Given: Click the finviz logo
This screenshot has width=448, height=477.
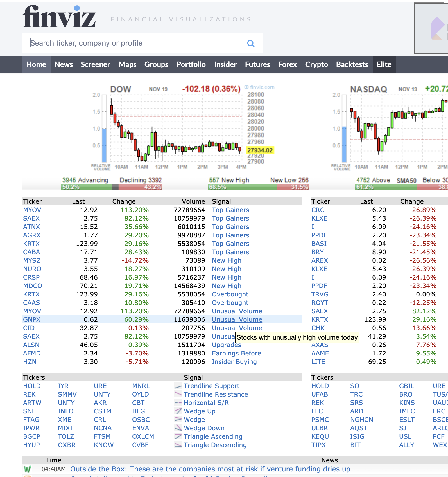Looking at the screenshot, I should point(59,17).
